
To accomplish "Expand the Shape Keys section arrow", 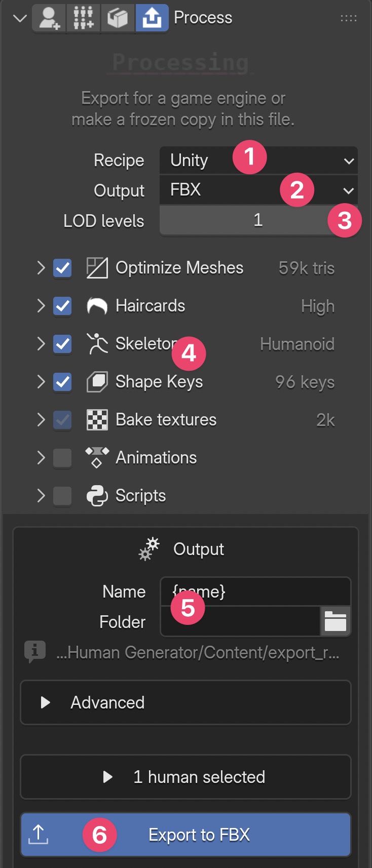I will pyautogui.click(x=41, y=381).
